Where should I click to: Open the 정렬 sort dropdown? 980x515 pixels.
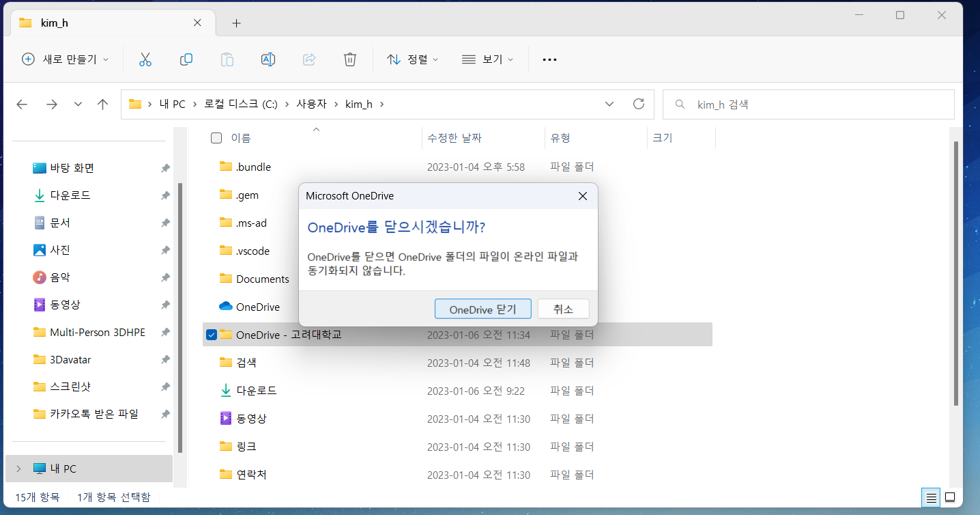pos(412,59)
